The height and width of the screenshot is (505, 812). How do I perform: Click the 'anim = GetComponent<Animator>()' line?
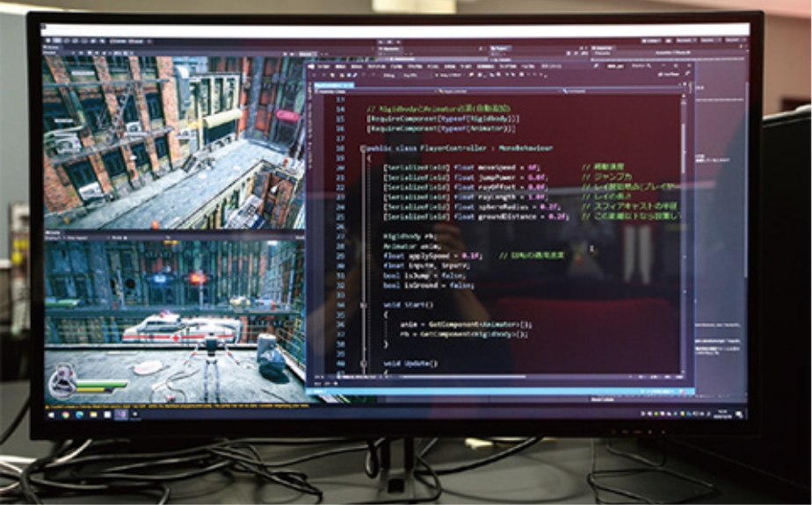[466, 325]
